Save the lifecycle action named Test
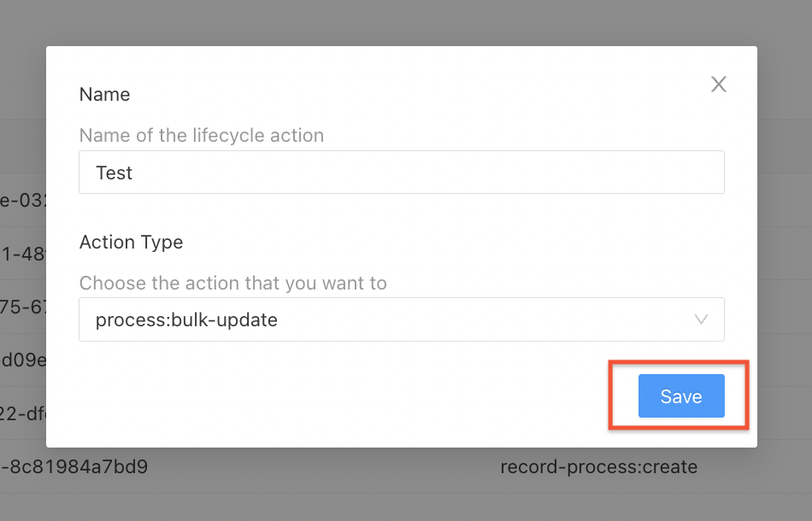This screenshot has height=521, width=812. click(680, 396)
